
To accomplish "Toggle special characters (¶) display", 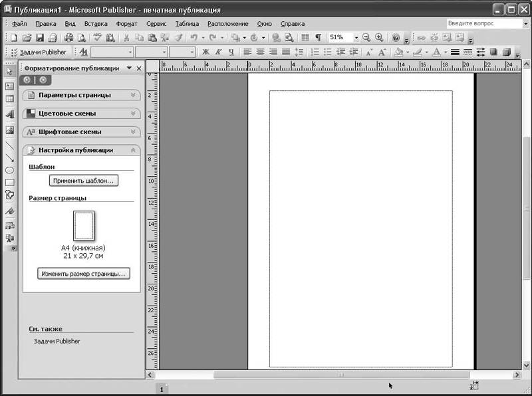I will point(318,38).
